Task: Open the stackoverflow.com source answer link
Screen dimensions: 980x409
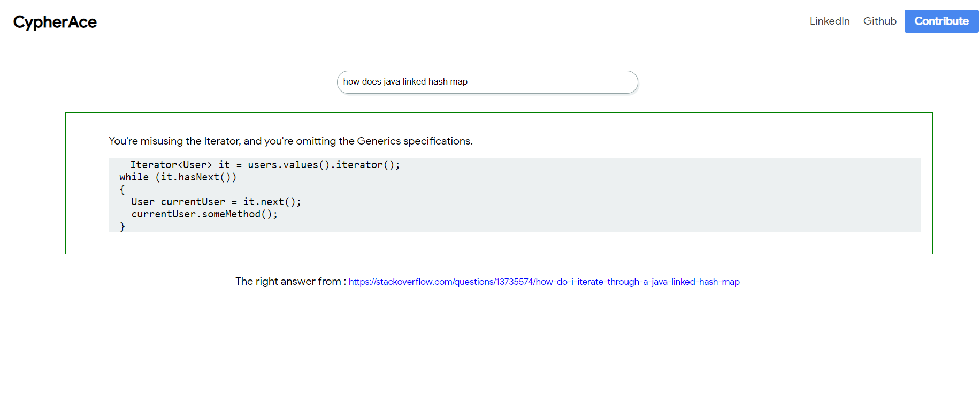Action: click(x=544, y=282)
